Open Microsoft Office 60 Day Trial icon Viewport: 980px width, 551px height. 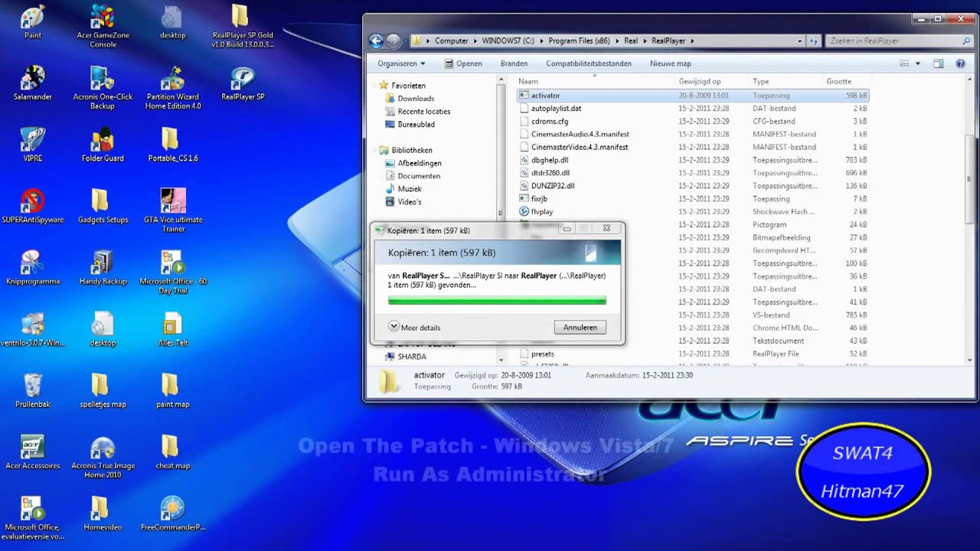click(x=173, y=272)
